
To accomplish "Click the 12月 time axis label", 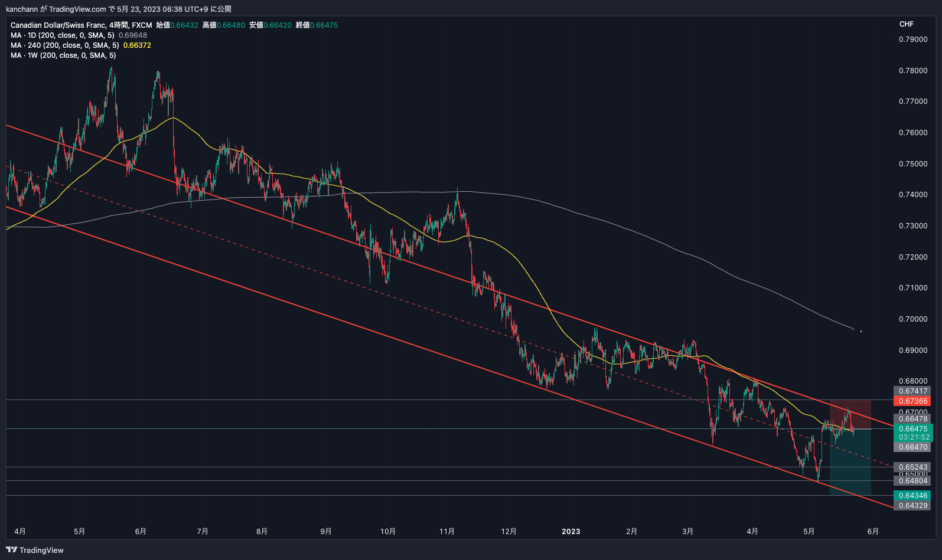I will point(509,532).
